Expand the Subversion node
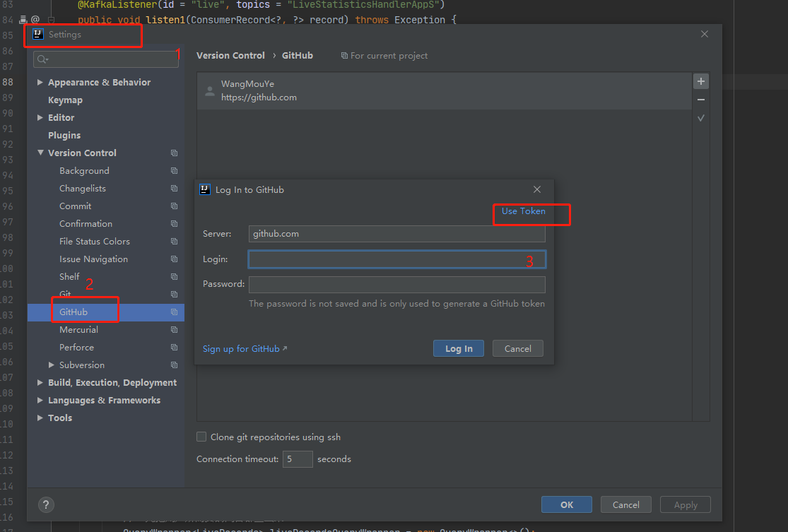 51,365
